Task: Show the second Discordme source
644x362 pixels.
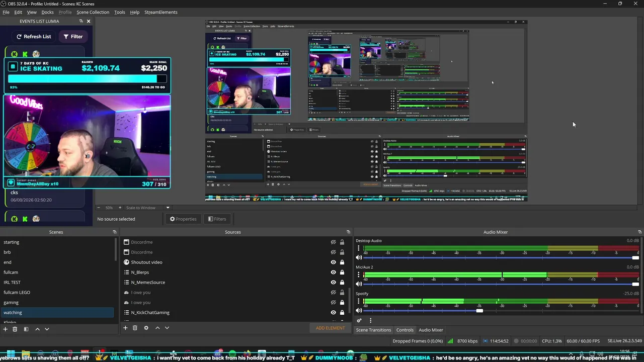Action: [x=333, y=252]
